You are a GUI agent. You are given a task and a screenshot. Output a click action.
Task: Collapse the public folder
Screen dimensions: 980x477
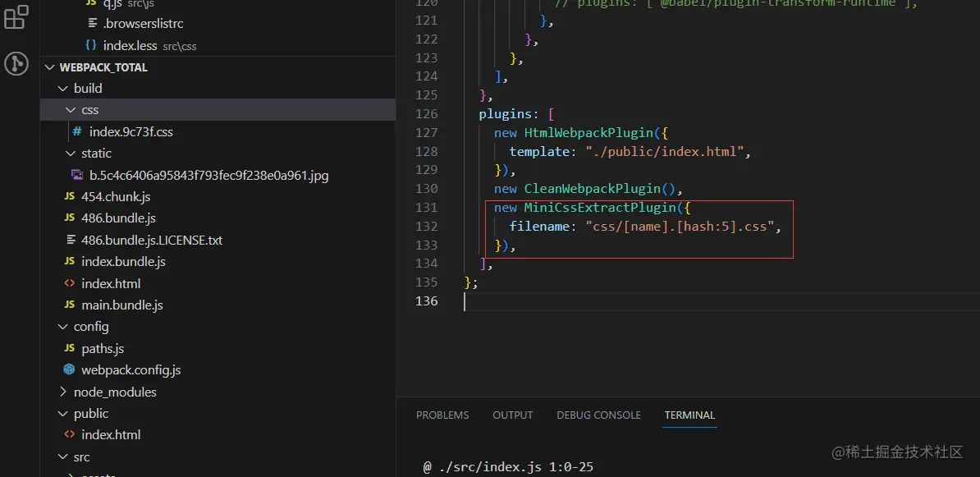pos(62,413)
